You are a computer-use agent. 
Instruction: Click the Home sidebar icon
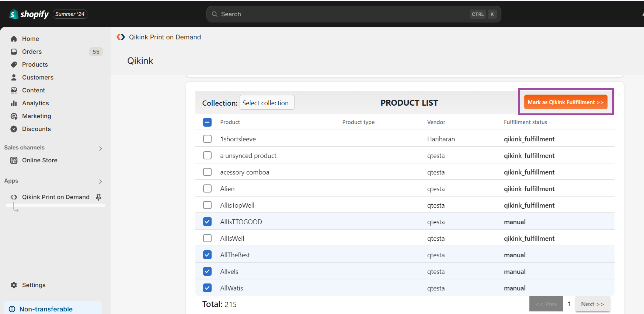point(14,39)
